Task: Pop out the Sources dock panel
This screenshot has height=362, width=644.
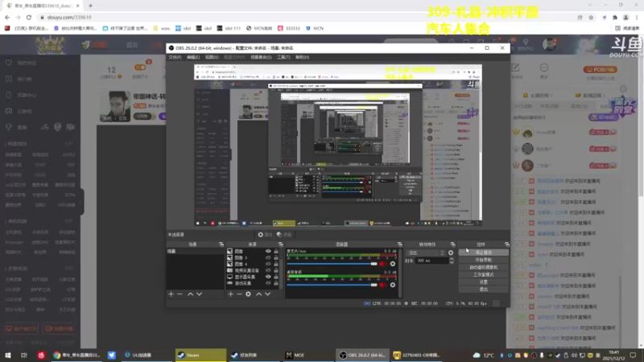Action: (x=280, y=245)
